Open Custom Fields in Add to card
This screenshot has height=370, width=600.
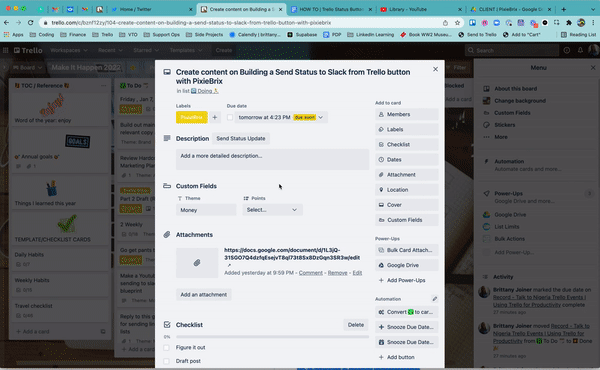click(x=406, y=220)
